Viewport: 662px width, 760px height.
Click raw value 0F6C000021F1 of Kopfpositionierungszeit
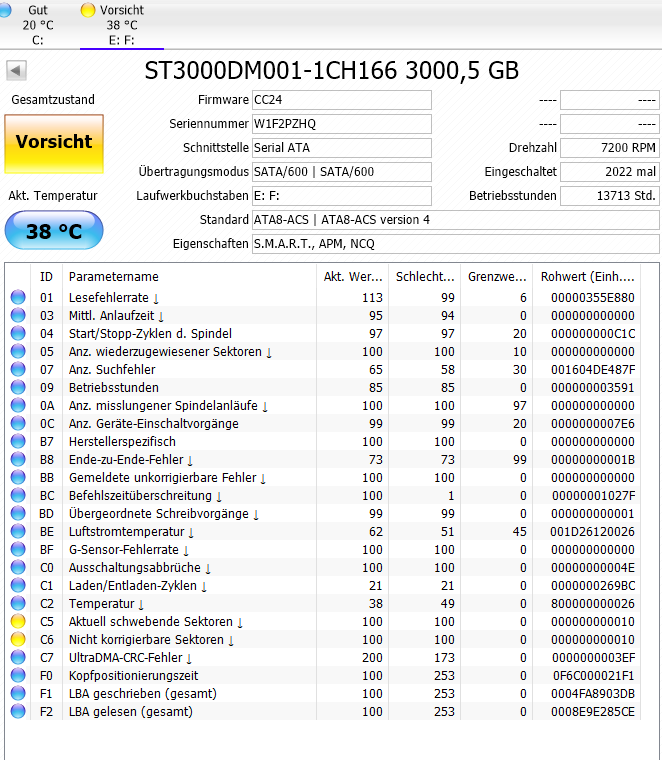(594, 676)
